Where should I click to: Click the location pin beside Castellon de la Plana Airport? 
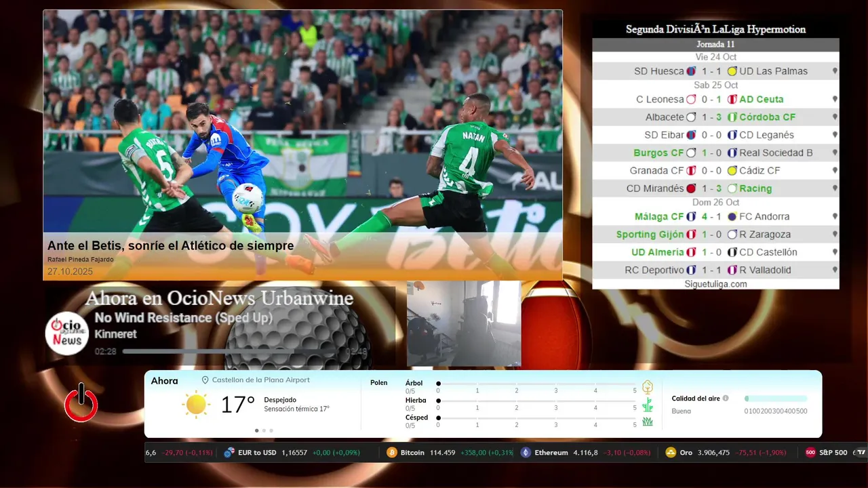pyautogui.click(x=205, y=380)
